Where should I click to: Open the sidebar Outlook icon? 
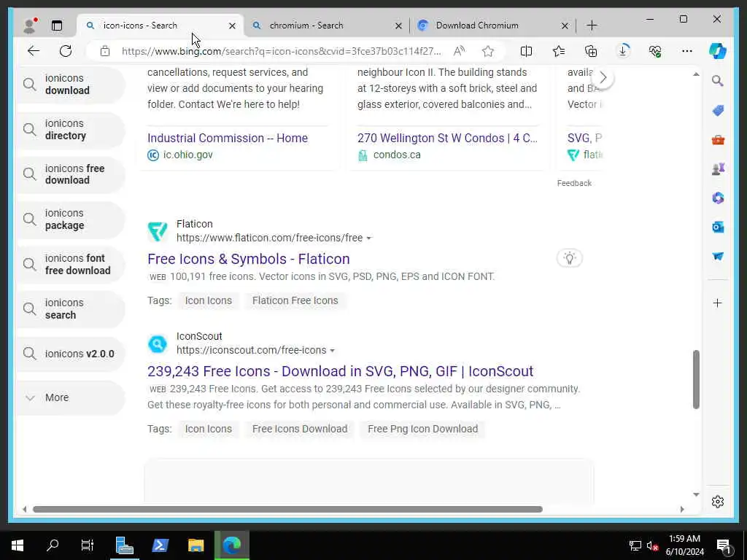click(718, 227)
